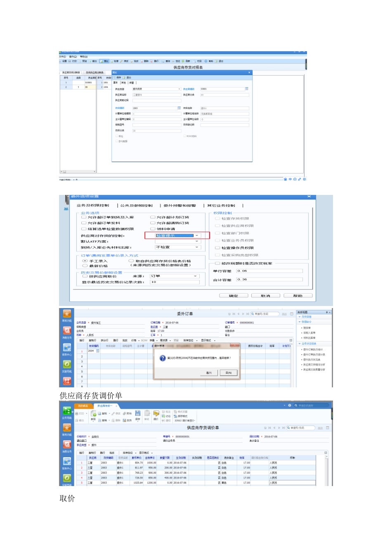392x555 pixels.
Task: Click 合计容差 input field showing 0.36
Action: pyautogui.click(x=269, y=279)
